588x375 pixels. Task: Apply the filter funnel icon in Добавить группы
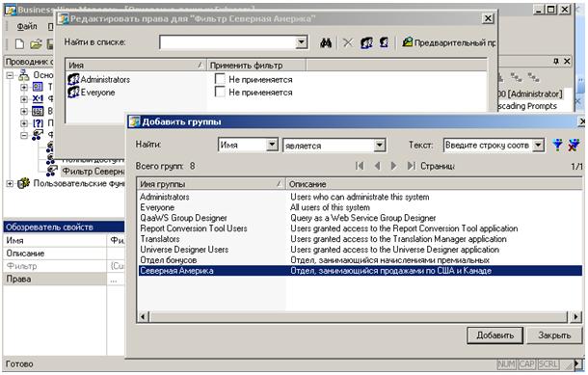point(557,145)
